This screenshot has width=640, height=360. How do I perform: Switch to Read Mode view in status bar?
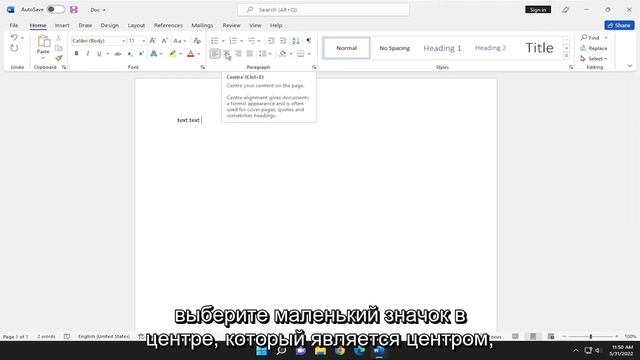[x=516, y=336]
